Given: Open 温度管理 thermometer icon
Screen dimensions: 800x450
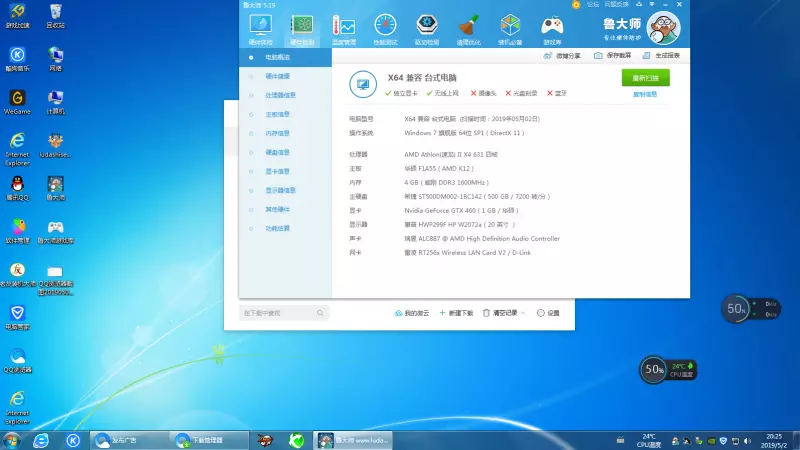Looking at the screenshot, I should [x=344, y=30].
